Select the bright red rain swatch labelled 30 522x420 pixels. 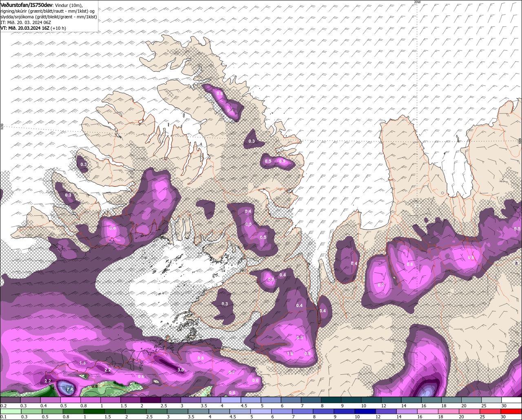click(512, 411)
